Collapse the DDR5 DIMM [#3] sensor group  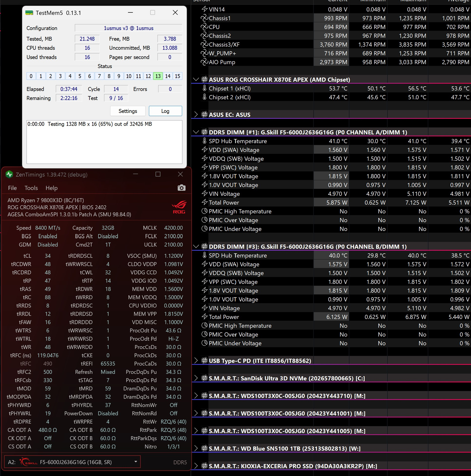tap(196, 246)
